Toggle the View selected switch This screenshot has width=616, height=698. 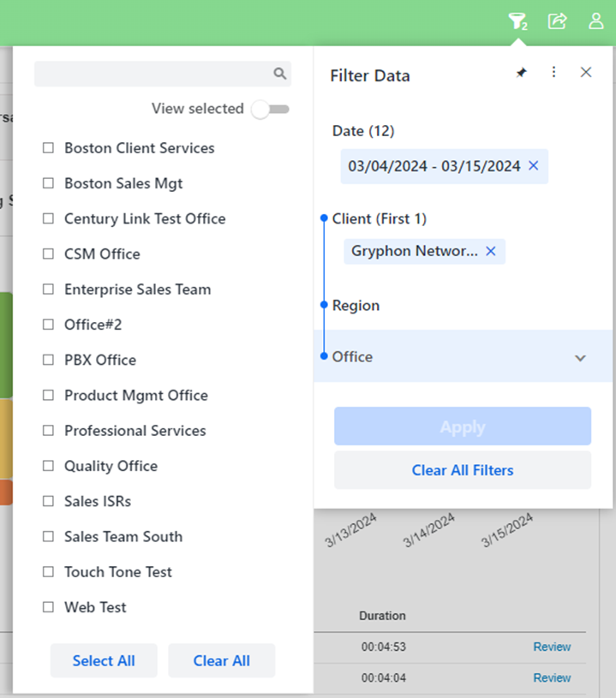point(270,109)
